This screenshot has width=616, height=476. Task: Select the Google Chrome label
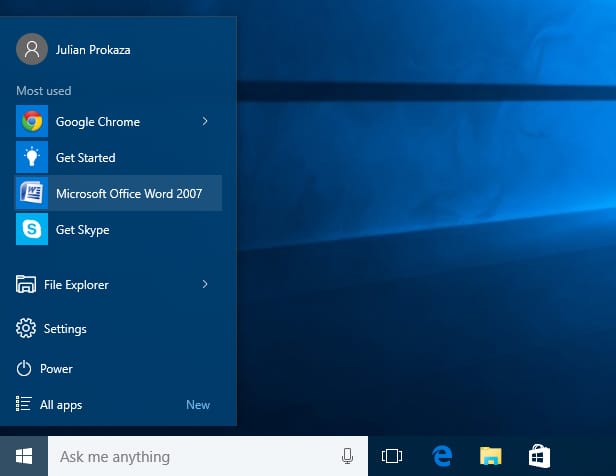pyautogui.click(x=98, y=122)
